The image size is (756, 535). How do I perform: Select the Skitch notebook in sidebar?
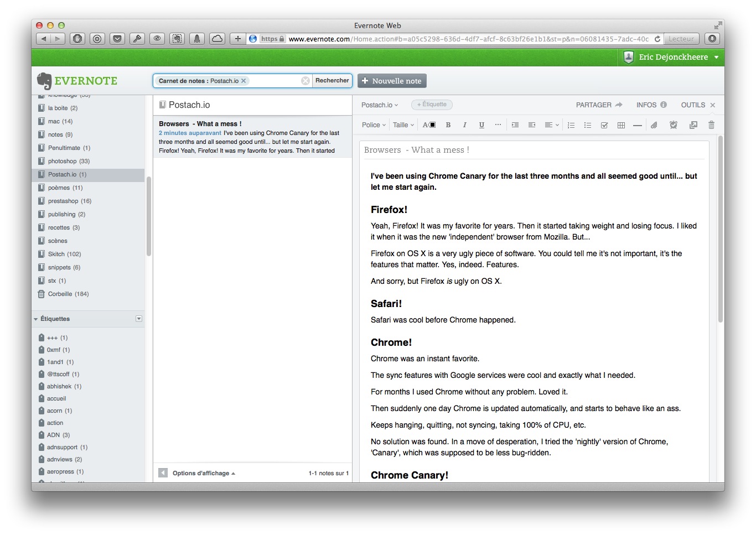[x=64, y=254]
